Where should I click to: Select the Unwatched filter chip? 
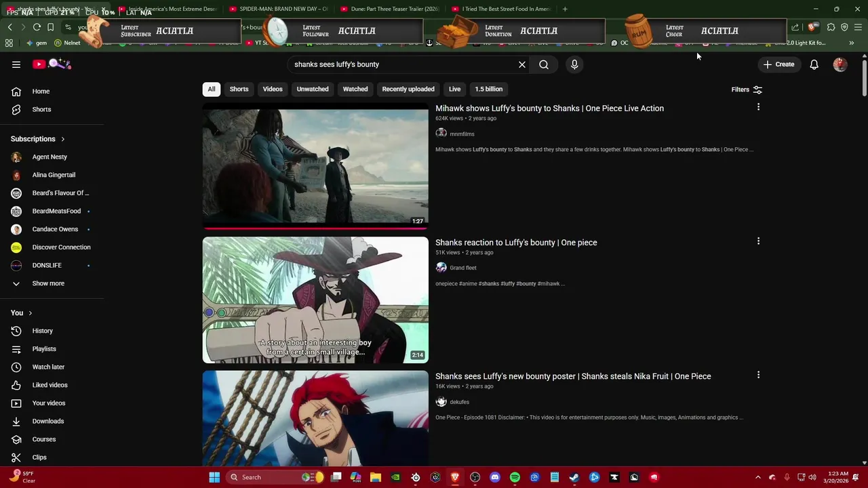[x=313, y=89]
